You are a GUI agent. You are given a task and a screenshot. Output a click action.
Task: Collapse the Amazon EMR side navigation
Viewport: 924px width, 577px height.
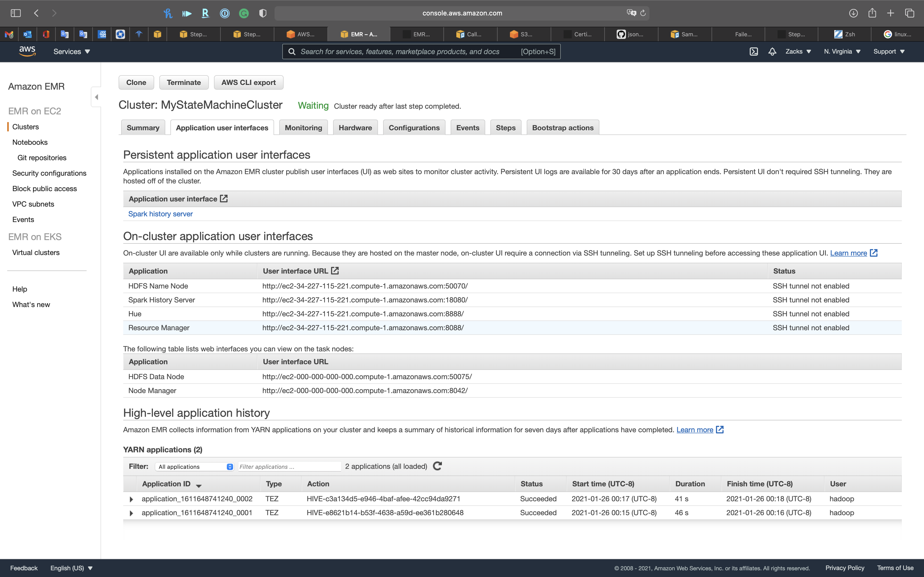point(96,97)
